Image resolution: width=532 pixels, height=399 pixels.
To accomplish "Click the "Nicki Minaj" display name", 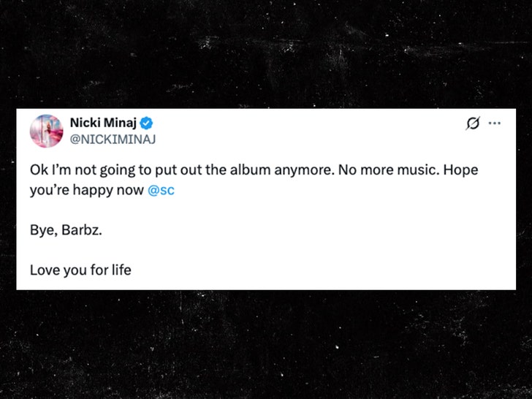I will (103, 122).
